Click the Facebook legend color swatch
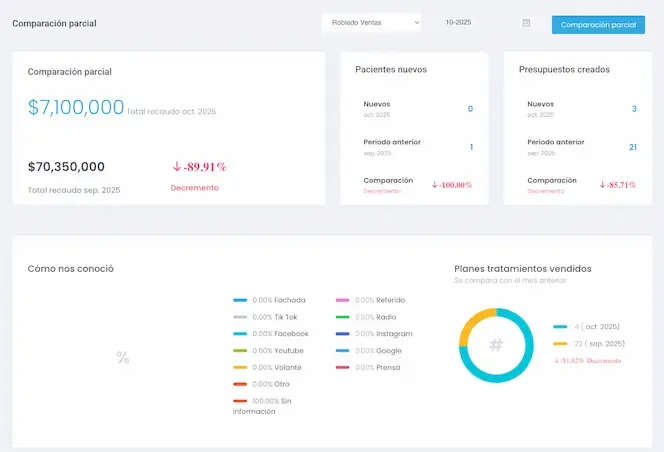The image size is (664, 452). click(240, 334)
